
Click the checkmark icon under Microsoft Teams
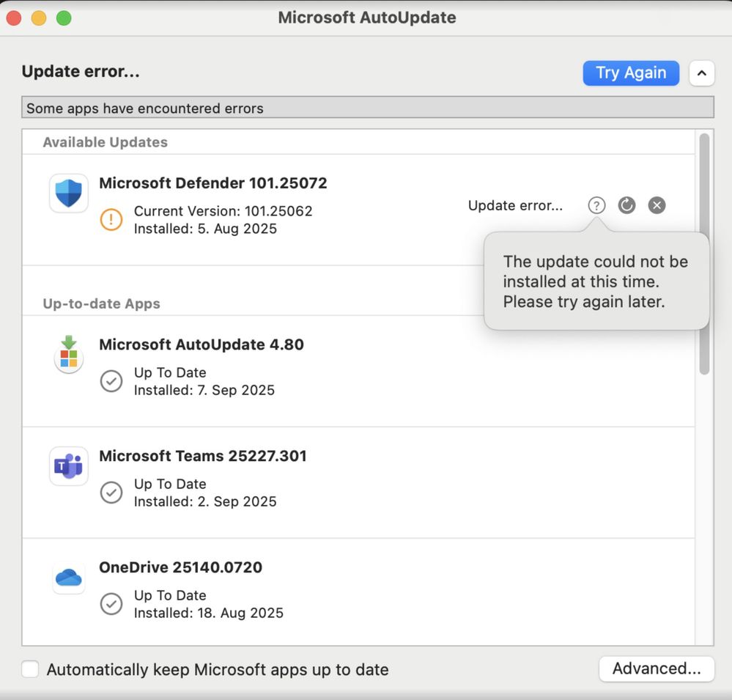tap(111, 492)
